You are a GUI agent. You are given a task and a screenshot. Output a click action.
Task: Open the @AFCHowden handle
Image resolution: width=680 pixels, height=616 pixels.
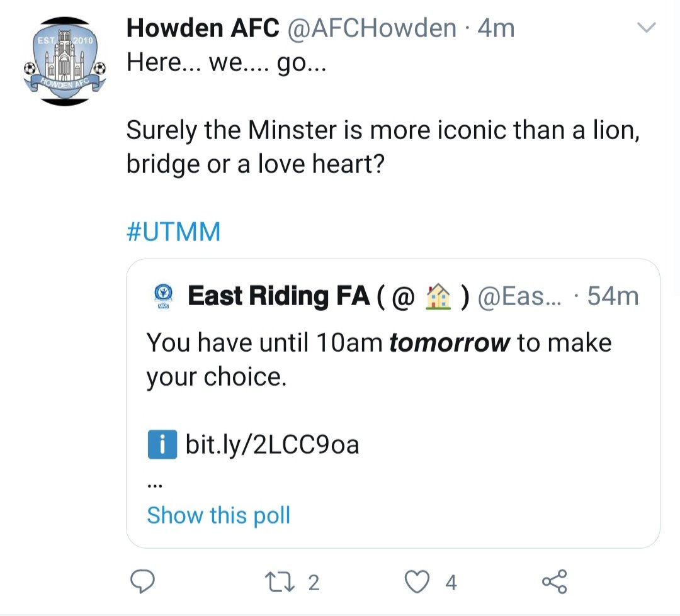click(x=371, y=28)
